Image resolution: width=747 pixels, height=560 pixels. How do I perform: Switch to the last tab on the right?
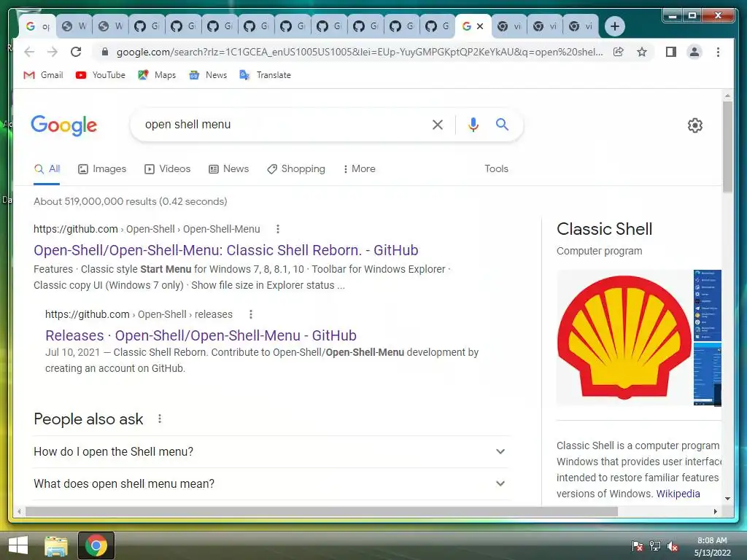click(x=581, y=26)
